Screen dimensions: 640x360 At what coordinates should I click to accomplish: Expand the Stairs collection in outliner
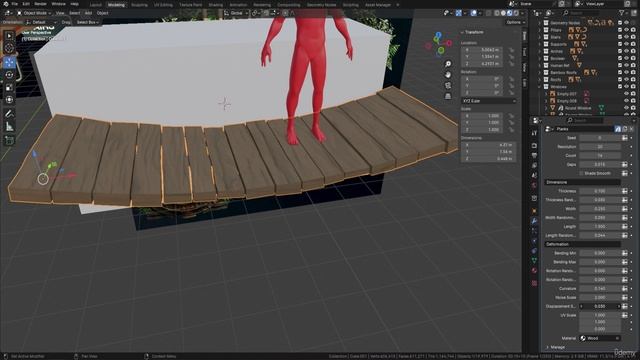pyautogui.click(x=539, y=37)
